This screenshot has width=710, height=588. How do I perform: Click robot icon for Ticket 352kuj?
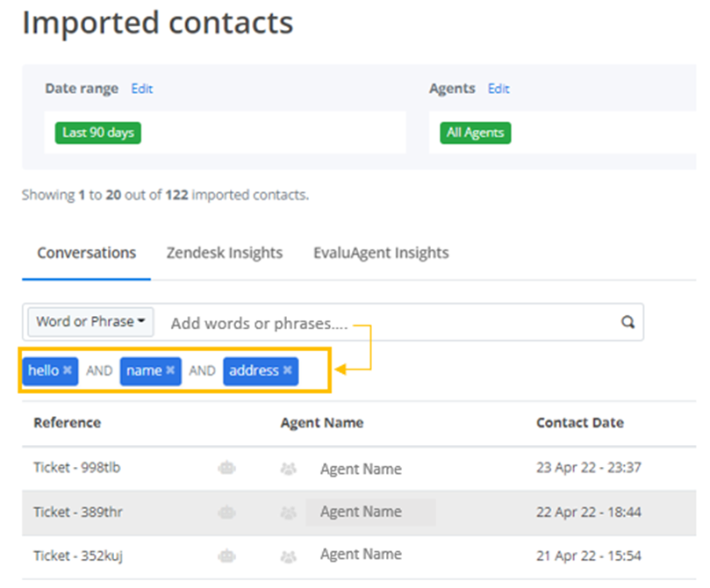tap(226, 556)
